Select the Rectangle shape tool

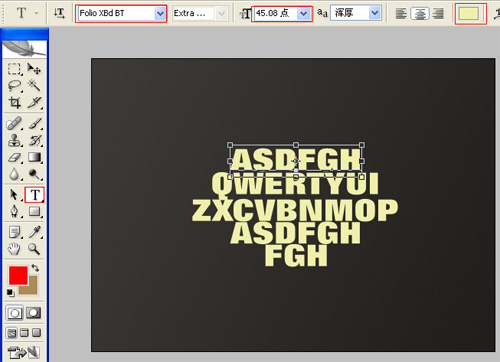34,211
